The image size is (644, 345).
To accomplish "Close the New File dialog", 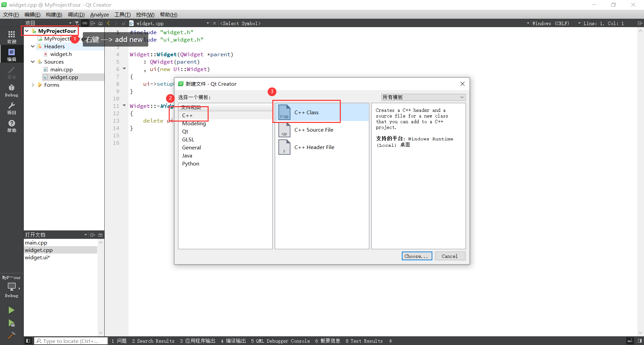I will (463, 84).
